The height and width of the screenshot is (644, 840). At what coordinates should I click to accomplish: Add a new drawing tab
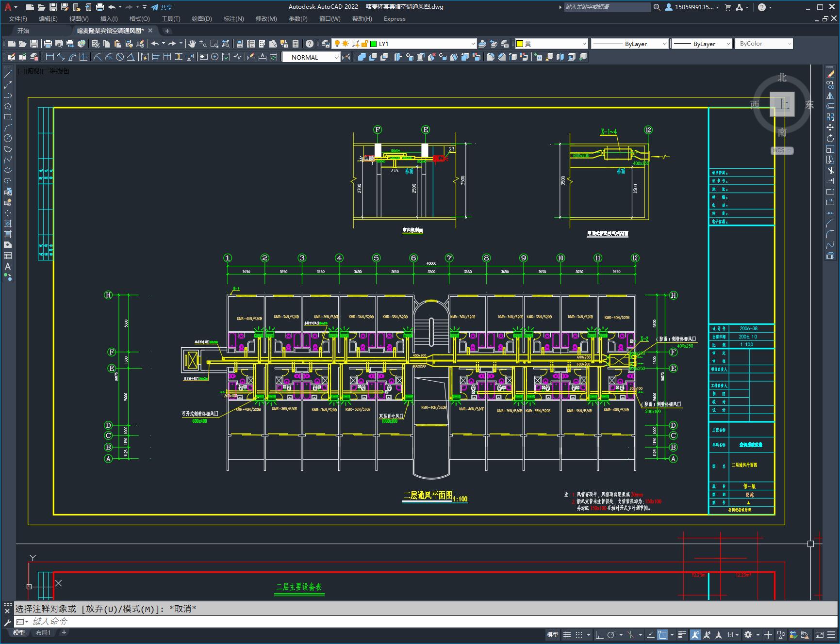click(x=167, y=31)
